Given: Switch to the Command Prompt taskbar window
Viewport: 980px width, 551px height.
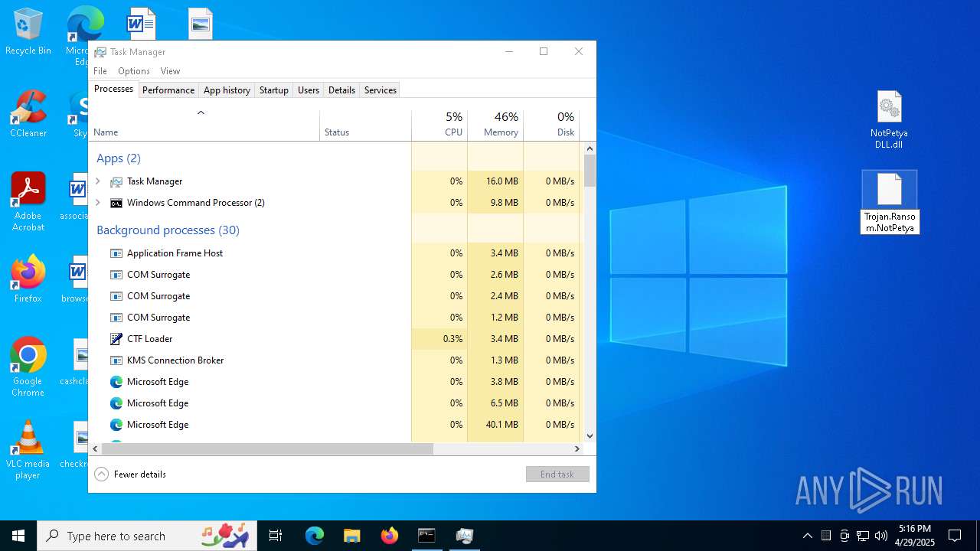Looking at the screenshot, I should tap(426, 536).
